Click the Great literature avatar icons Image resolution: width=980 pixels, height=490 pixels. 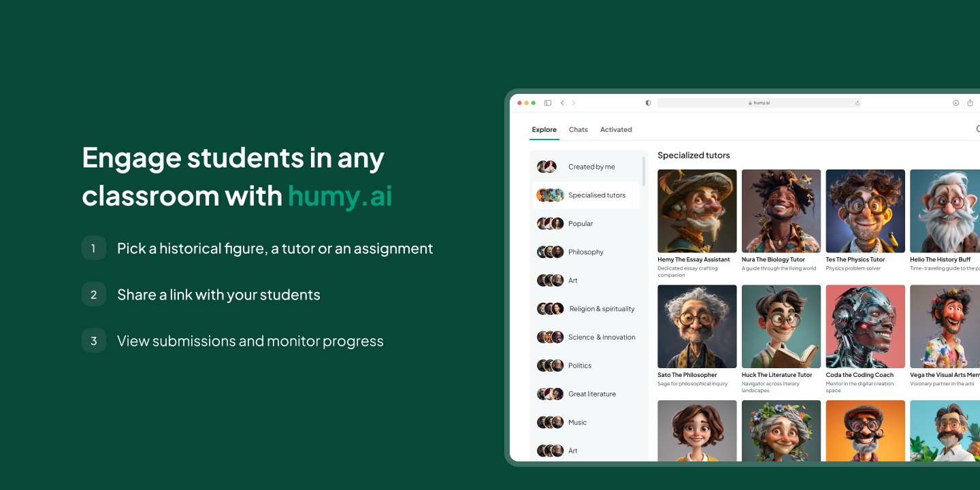coord(551,394)
